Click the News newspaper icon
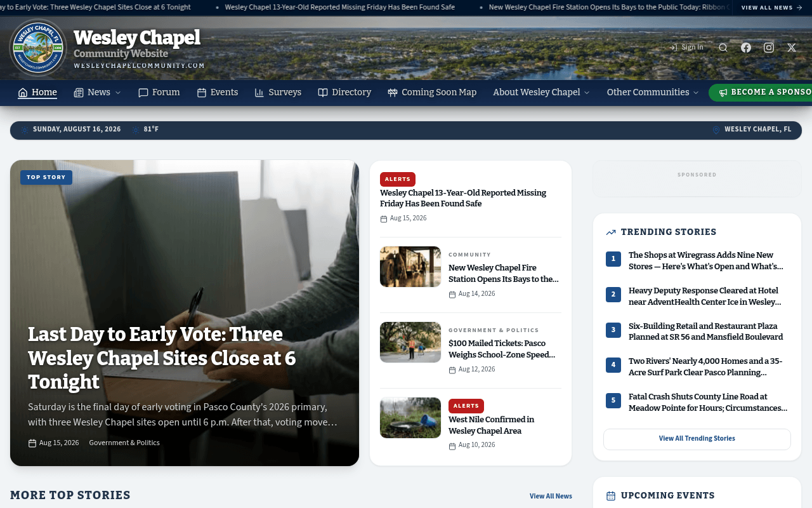Viewport: 812px width, 508px height. click(79, 93)
